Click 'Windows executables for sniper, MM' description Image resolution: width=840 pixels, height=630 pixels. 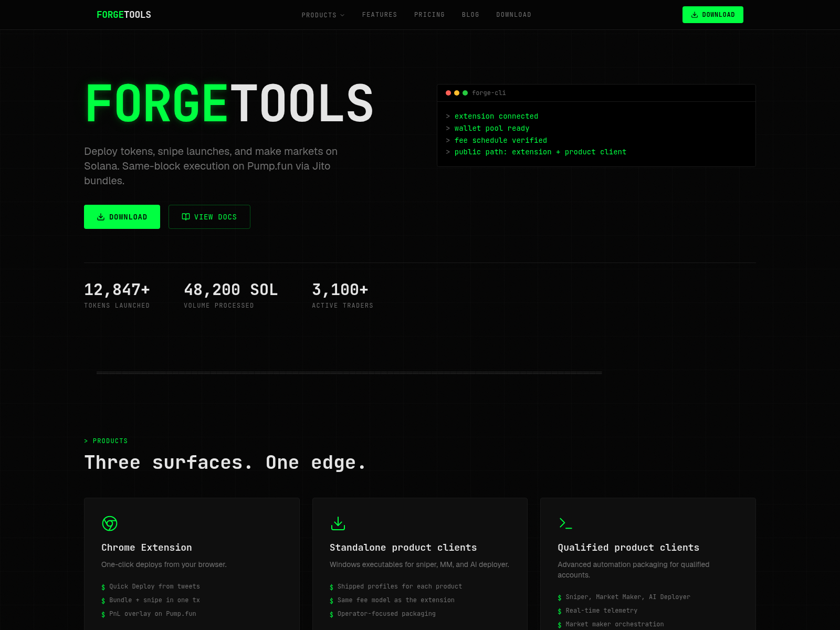[x=419, y=564]
